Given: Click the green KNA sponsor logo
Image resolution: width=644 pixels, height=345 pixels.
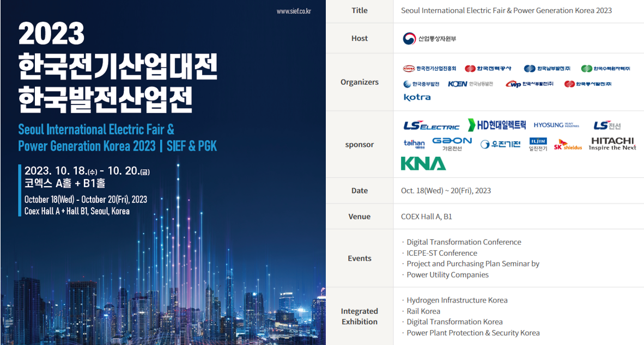Looking at the screenshot, I should tap(423, 164).
